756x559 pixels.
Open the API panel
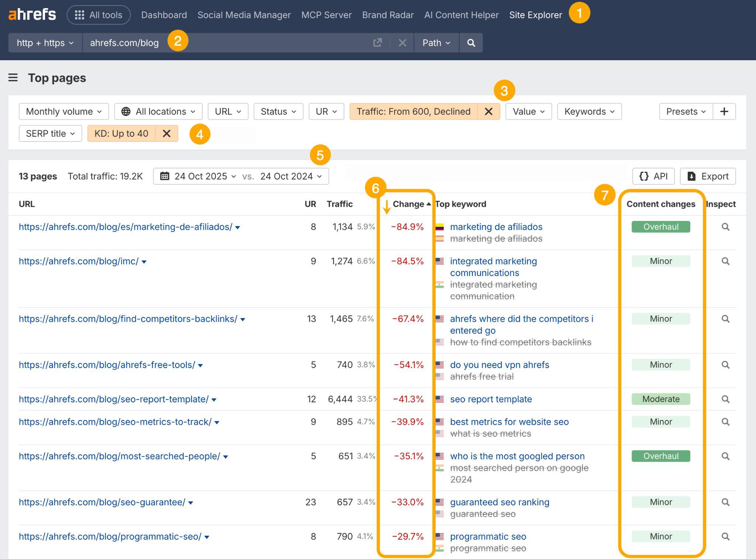pyautogui.click(x=653, y=176)
